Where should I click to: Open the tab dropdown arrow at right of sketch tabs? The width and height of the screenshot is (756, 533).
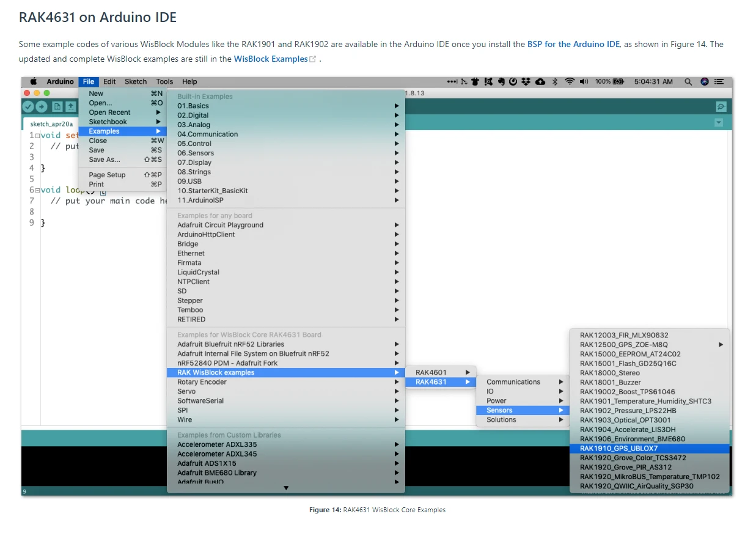719,123
